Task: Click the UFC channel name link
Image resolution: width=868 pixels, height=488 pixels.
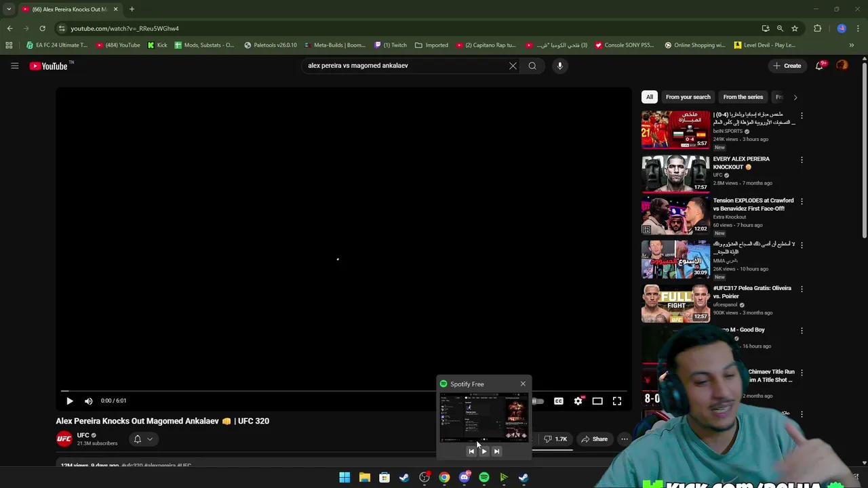Action: coord(83,435)
